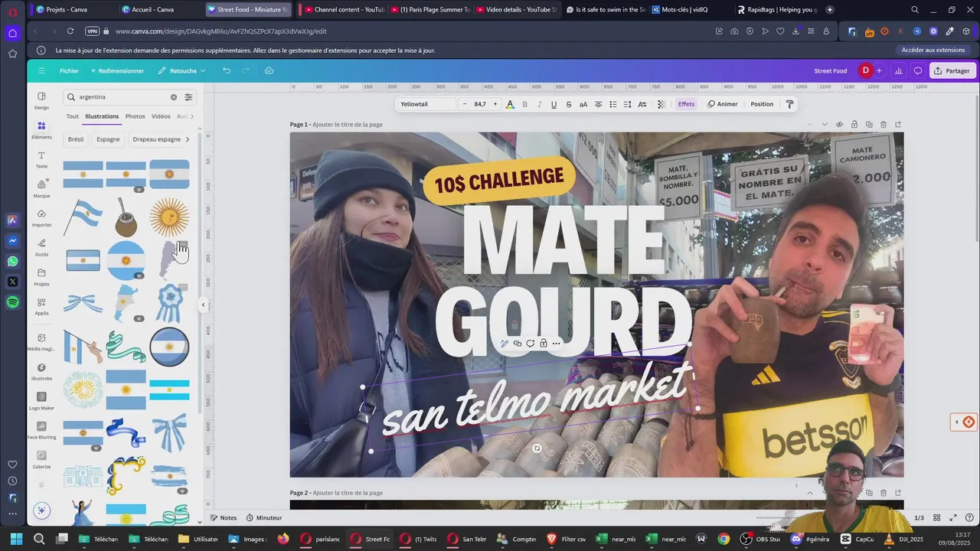The image size is (980, 551).
Task: Click the Animer button
Action: 722,104
